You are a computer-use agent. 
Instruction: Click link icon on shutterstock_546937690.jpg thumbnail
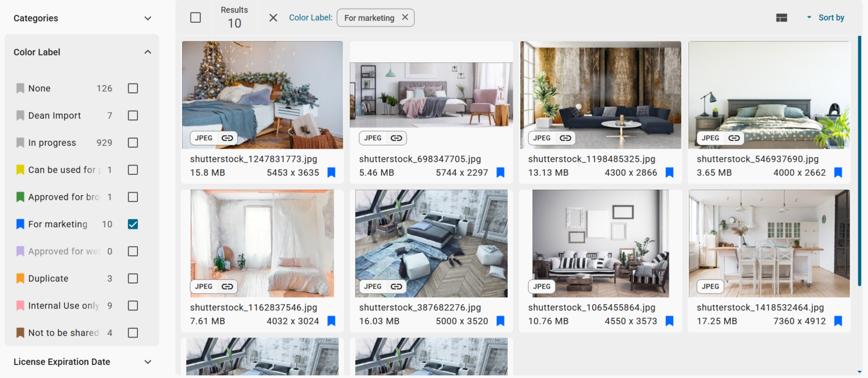[x=734, y=138]
